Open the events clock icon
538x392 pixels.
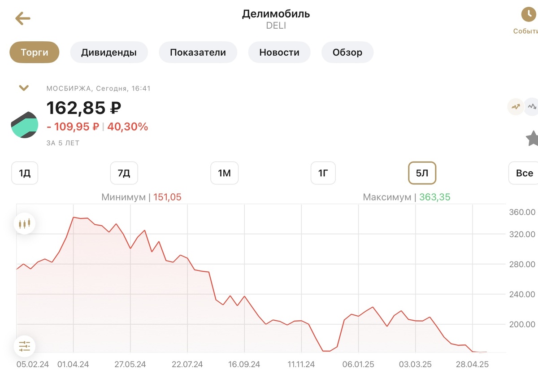pyautogui.click(x=529, y=15)
